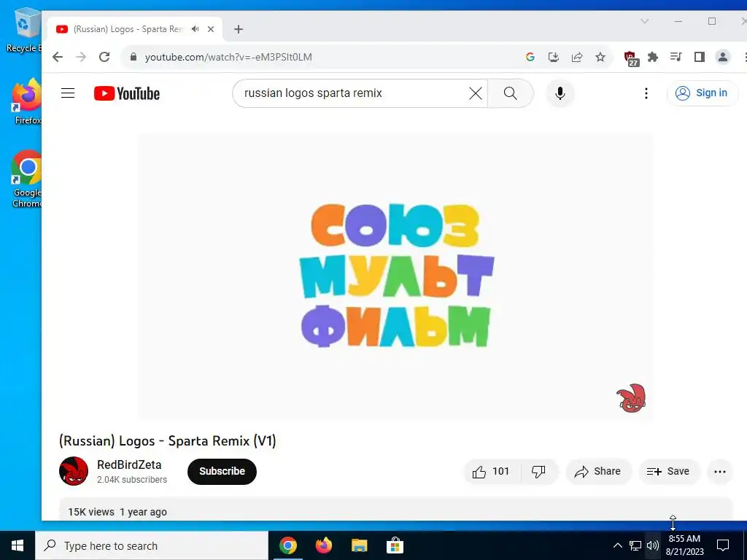This screenshot has height=560, width=747.
Task: Open the YouTube hamburger guide menu
Action: (68, 93)
